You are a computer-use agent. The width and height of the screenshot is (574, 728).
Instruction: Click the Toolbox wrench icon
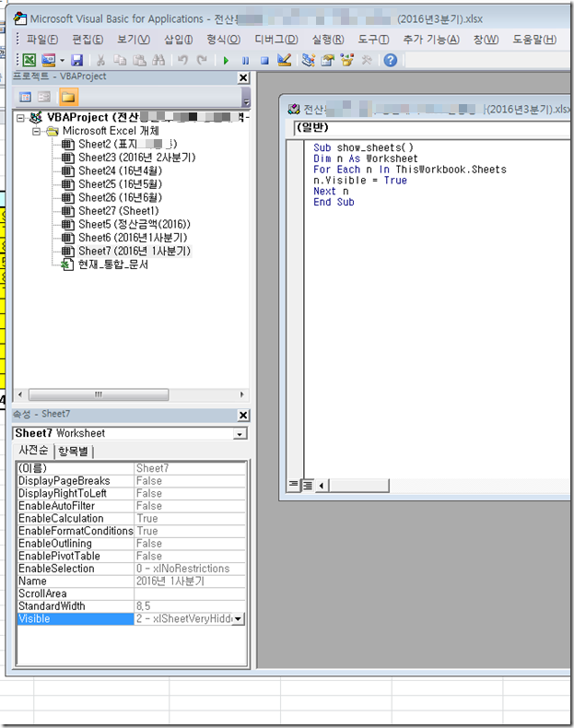(367, 60)
